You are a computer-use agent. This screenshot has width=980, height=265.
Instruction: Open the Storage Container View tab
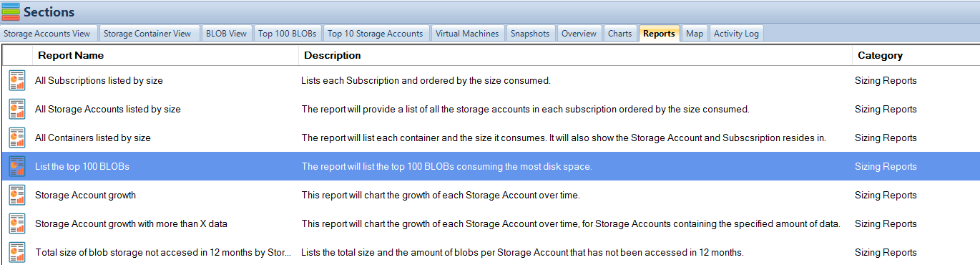[x=148, y=33]
